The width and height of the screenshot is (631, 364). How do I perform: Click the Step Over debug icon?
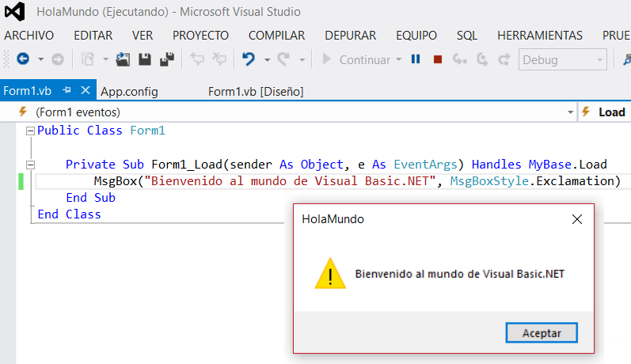482,59
